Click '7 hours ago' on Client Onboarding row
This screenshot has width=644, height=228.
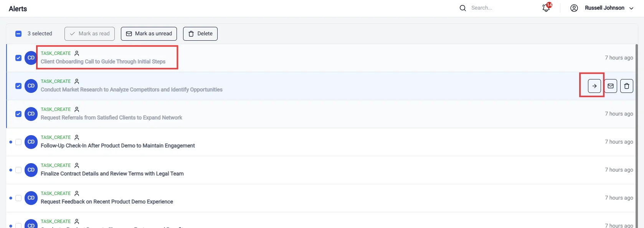click(x=619, y=58)
